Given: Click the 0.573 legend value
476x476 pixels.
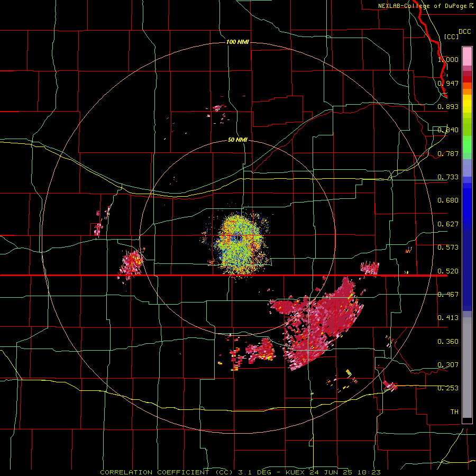Looking at the screenshot, I should click(x=448, y=248).
